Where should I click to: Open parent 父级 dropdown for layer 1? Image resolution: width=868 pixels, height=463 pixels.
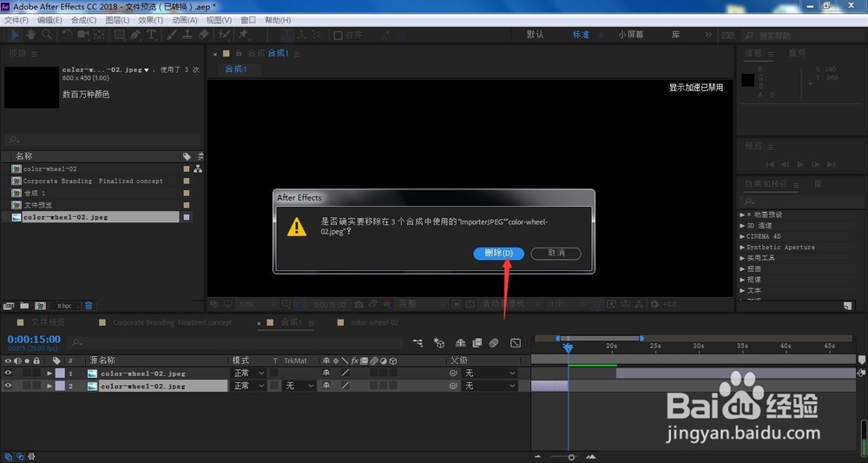coord(490,373)
